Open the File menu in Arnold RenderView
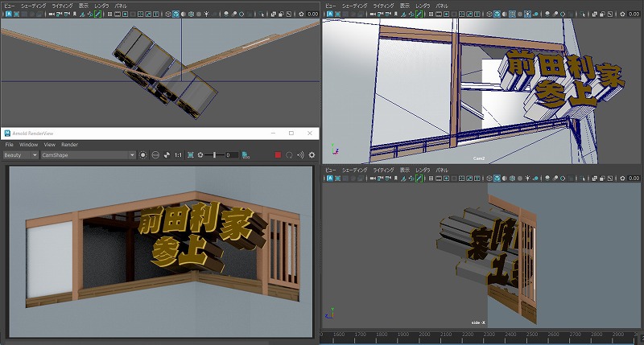This screenshot has height=345, width=644. point(9,144)
